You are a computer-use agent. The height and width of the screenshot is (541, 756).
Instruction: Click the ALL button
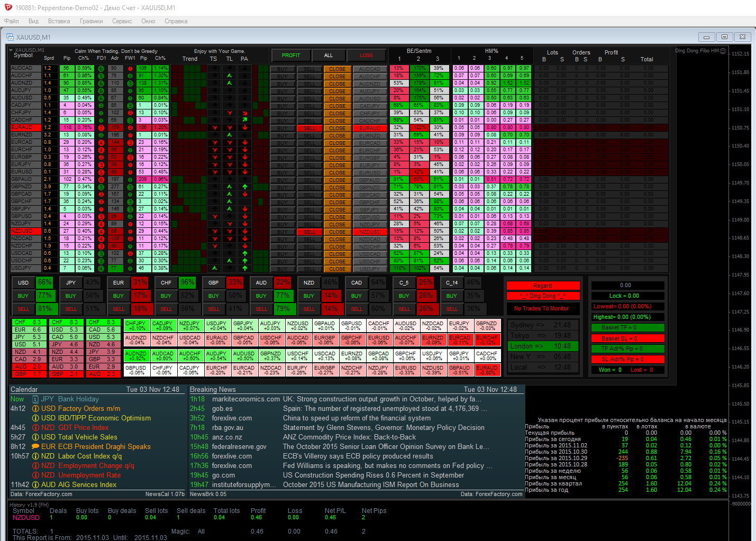pos(328,55)
